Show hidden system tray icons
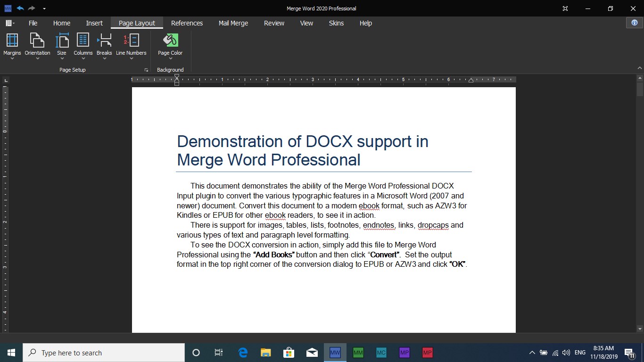The width and height of the screenshot is (644, 362). [532, 353]
